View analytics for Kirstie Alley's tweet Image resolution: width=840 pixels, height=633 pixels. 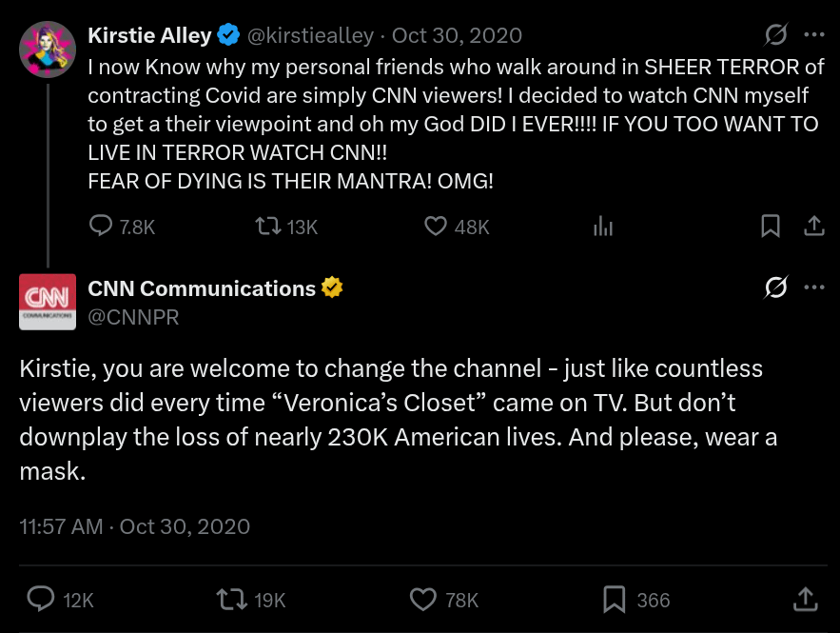pos(603,227)
